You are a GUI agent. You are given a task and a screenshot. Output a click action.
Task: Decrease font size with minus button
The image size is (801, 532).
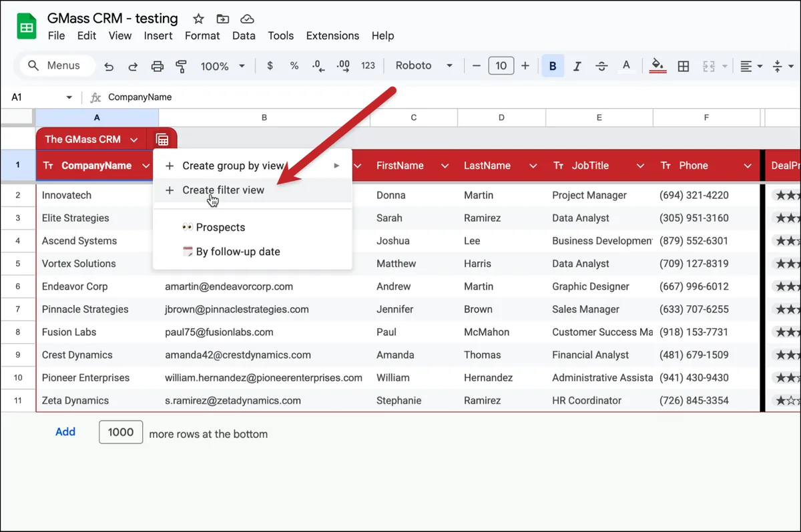coord(477,66)
